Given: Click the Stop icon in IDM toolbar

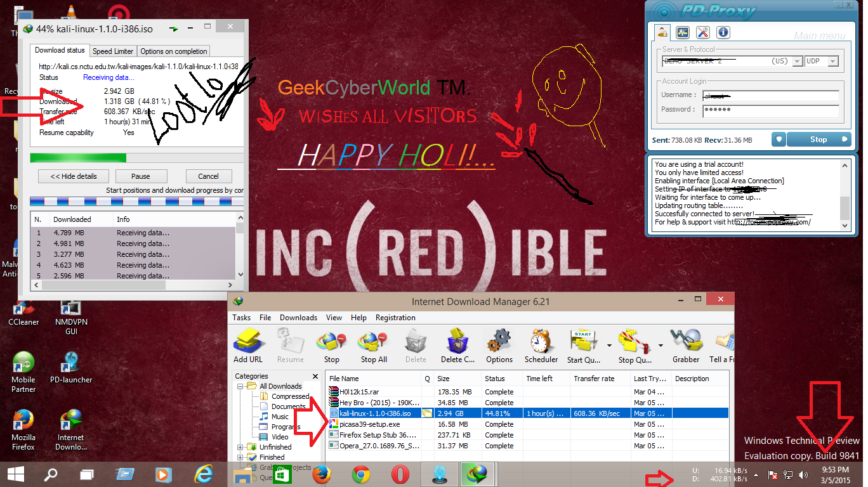Looking at the screenshot, I should click(331, 346).
